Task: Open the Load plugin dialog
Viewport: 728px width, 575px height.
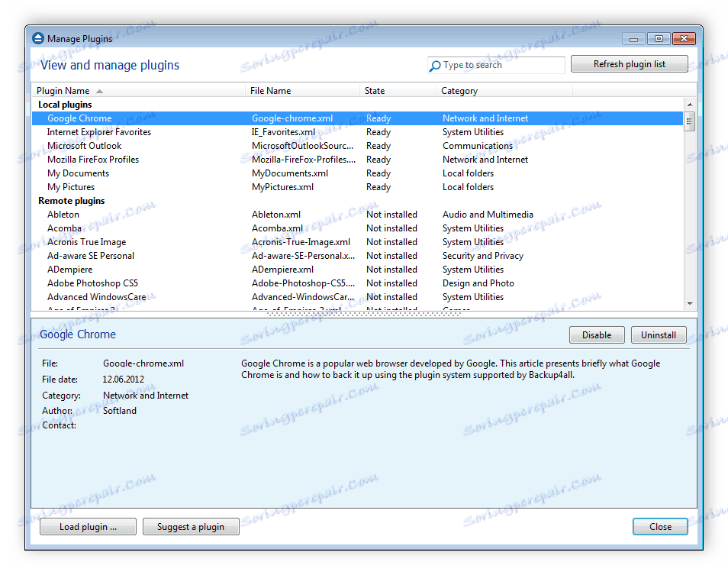Action: click(x=88, y=527)
